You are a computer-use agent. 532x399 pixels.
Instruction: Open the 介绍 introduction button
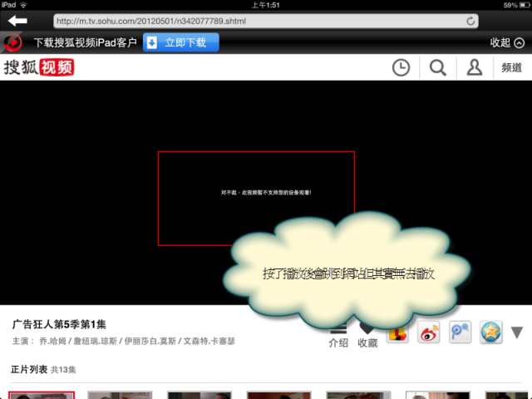pyautogui.click(x=338, y=337)
